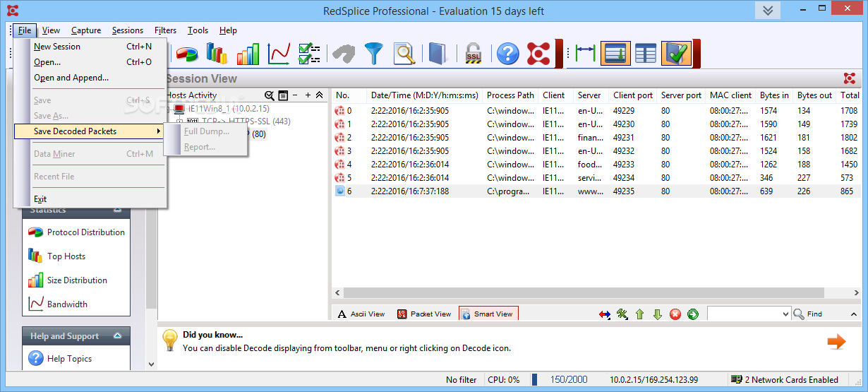Open Protocol Distribution in Statistics sidebar

pos(76,232)
